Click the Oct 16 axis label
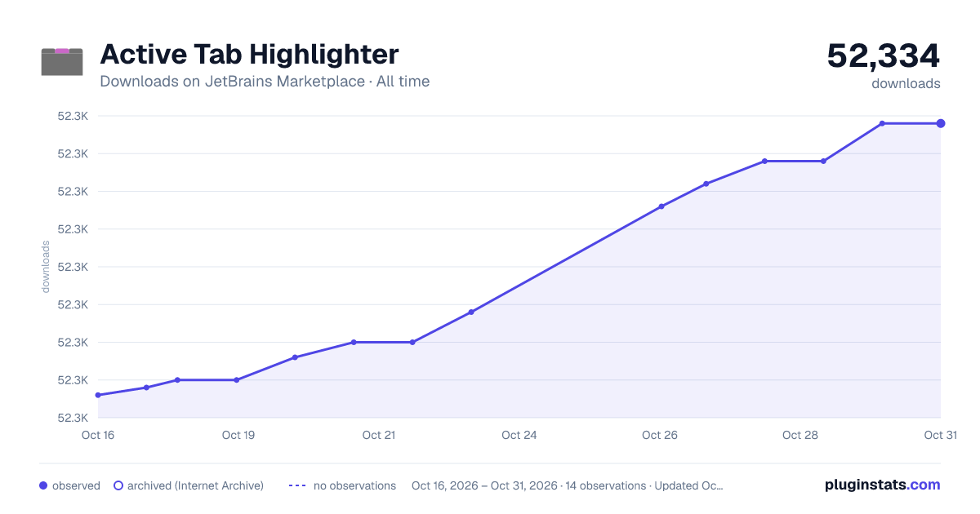The height and width of the screenshot is (514, 980). point(98,435)
